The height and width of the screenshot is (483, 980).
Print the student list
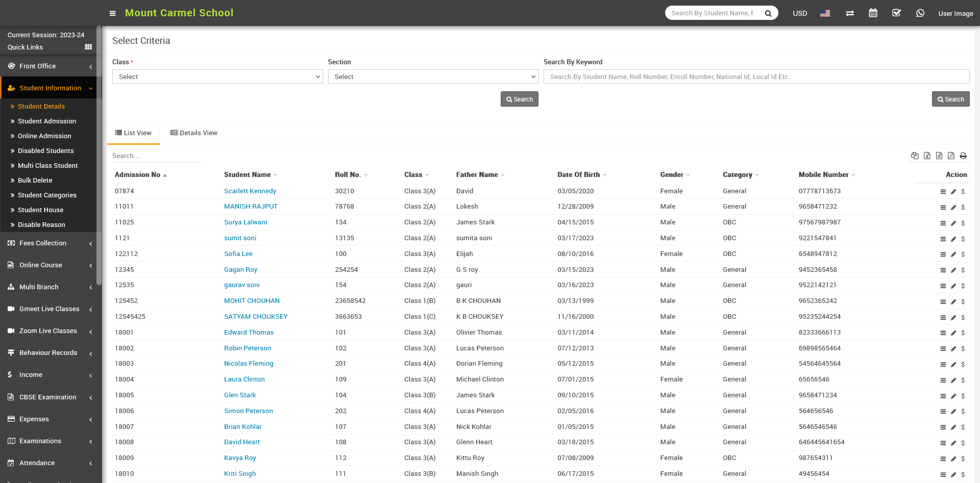[963, 156]
